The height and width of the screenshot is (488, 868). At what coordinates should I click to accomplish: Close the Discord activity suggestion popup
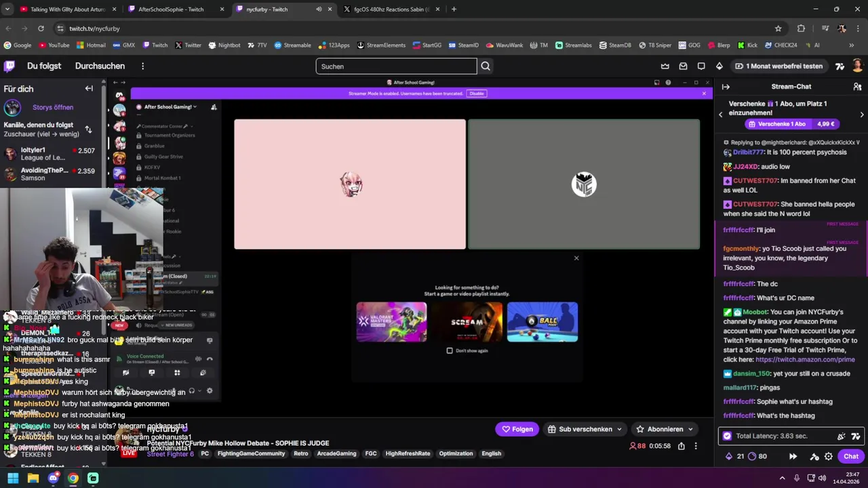coord(576,258)
